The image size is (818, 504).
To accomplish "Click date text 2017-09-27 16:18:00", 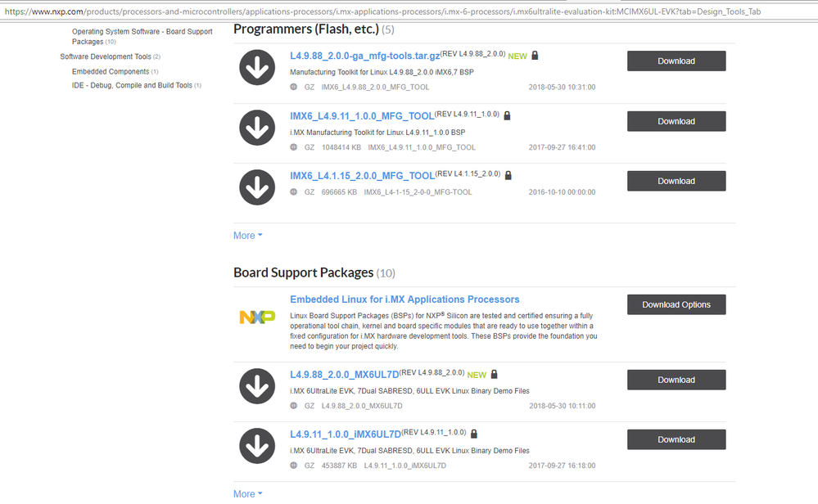I will 562,466.
